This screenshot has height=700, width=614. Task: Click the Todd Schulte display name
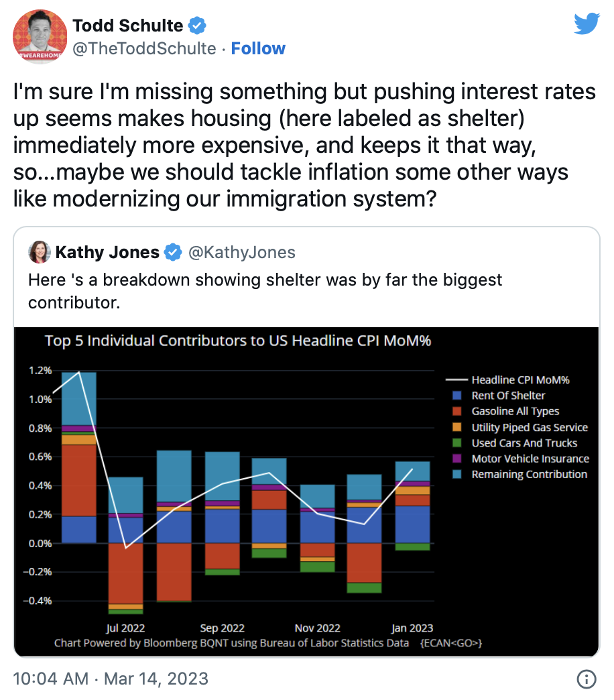[x=127, y=26]
